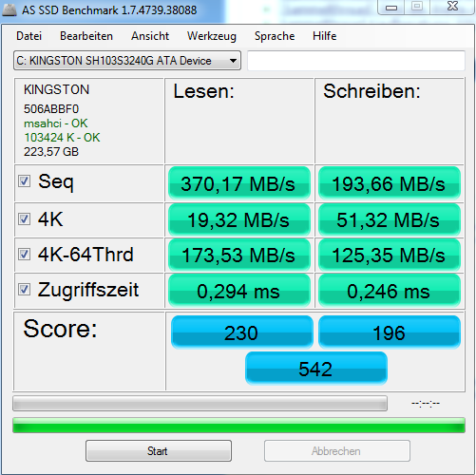Screen dimensions: 476x475
Task: Open the Werkzeug menu
Action: coord(212,36)
